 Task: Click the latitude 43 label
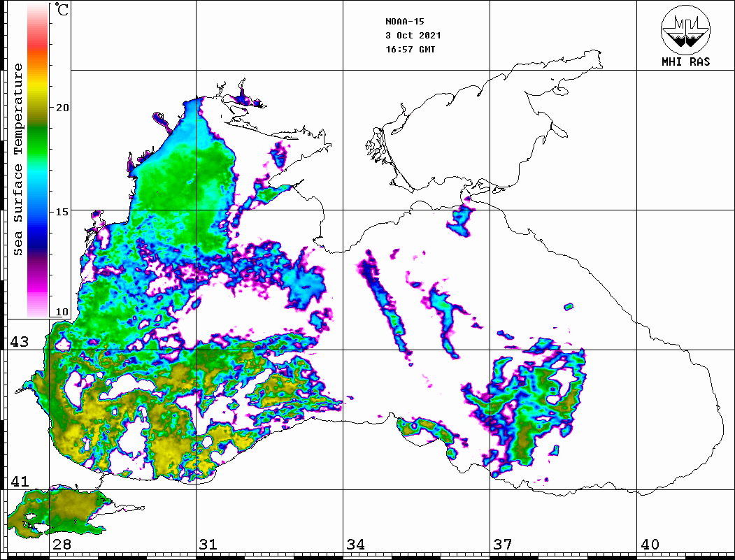pyautogui.click(x=18, y=342)
